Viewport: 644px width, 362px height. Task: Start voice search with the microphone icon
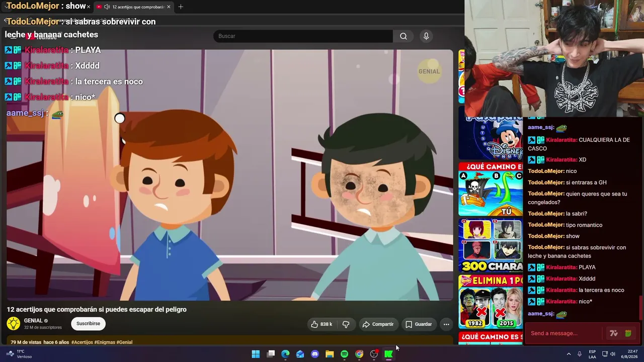tap(426, 36)
